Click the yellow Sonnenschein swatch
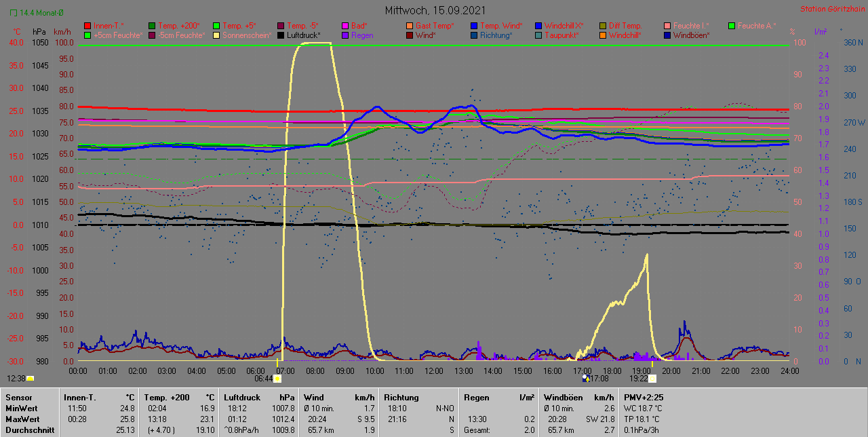The width and height of the screenshot is (868, 437). tap(216, 35)
